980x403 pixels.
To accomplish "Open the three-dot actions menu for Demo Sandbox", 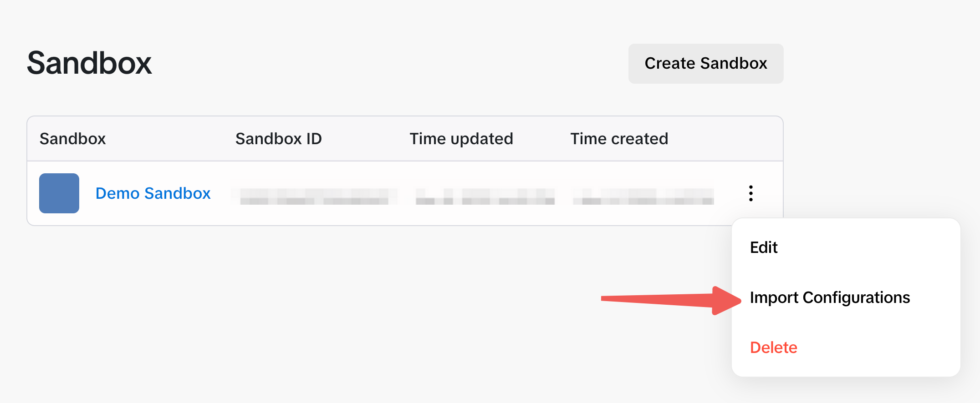I will [x=750, y=193].
